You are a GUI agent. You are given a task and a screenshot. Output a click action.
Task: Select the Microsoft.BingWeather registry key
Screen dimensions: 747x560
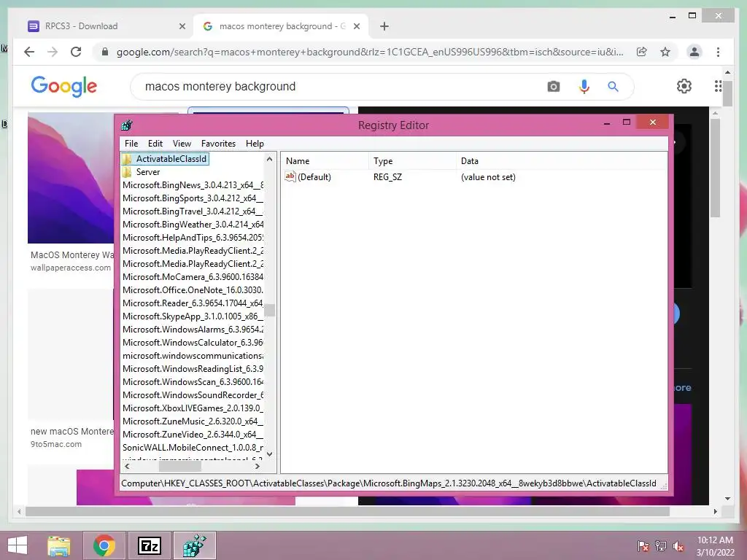pos(193,225)
